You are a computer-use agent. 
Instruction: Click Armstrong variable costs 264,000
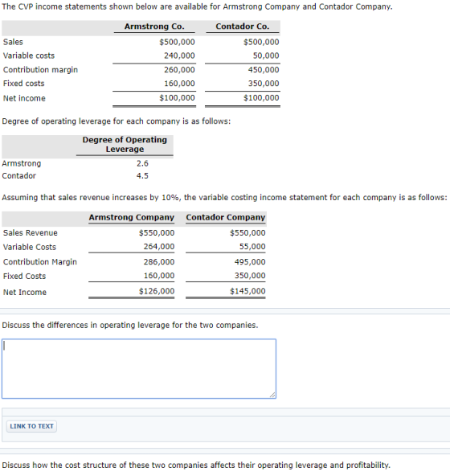(x=159, y=247)
